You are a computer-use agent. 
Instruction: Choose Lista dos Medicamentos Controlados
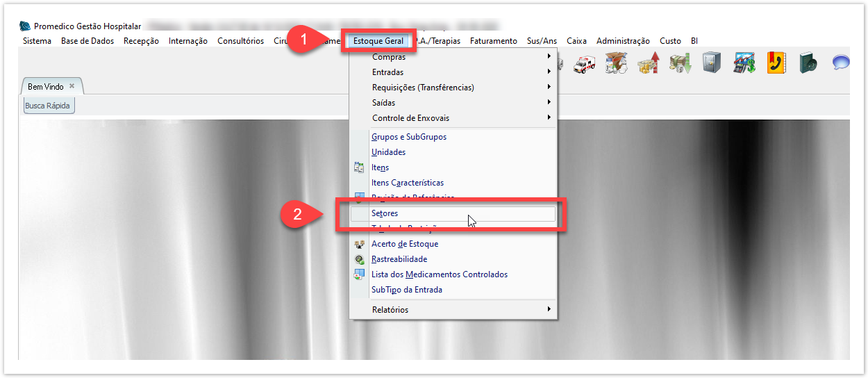(440, 274)
